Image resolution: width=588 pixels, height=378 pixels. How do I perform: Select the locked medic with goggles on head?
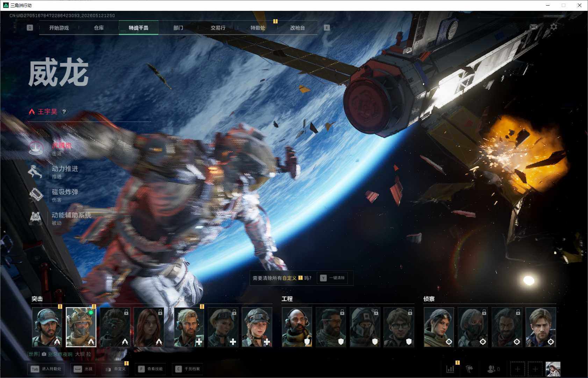point(223,327)
